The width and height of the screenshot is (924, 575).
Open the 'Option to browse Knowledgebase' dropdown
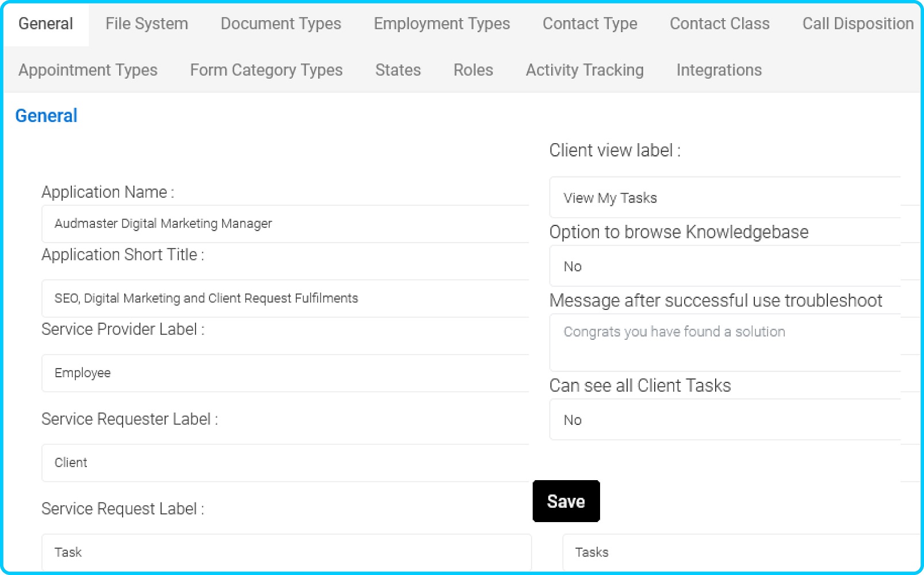(x=725, y=266)
